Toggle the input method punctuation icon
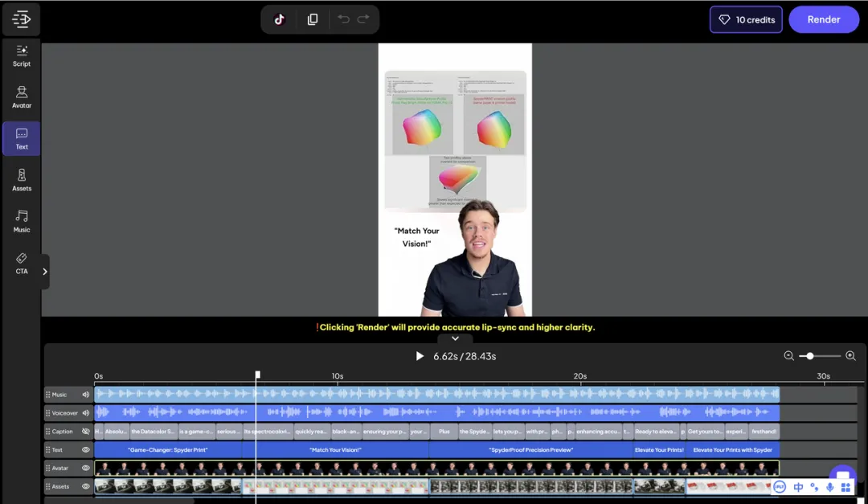Image resolution: width=868 pixels, height=504 pixels. point(813,487)
